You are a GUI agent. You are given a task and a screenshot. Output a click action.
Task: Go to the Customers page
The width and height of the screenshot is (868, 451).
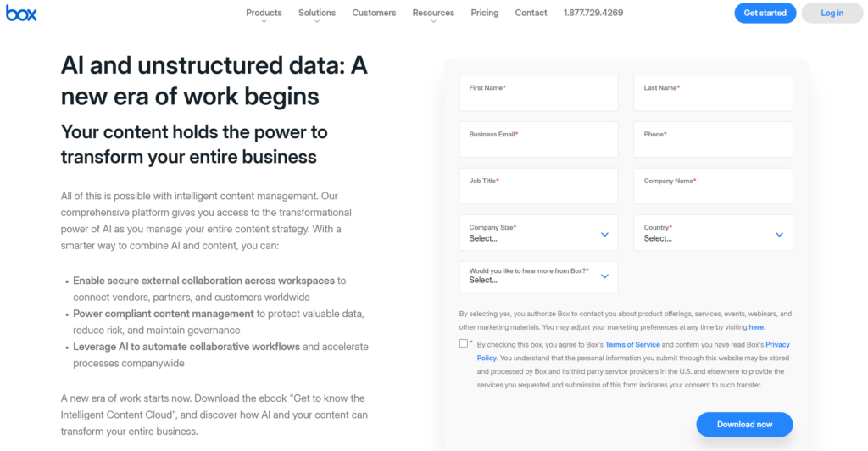pyautogui.click(x=374, y=13)
